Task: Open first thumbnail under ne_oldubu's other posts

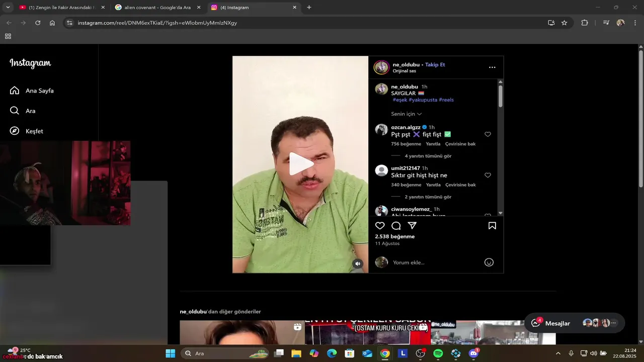Action: click(242, 332)
